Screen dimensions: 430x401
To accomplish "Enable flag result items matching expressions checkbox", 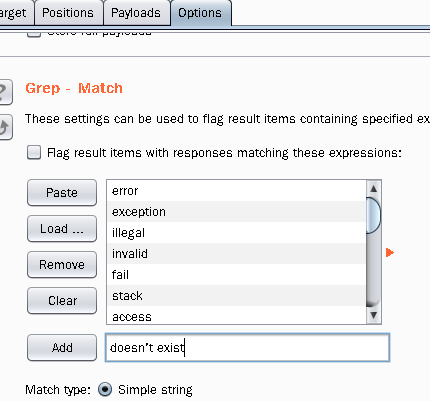I will tap(34, 153).
